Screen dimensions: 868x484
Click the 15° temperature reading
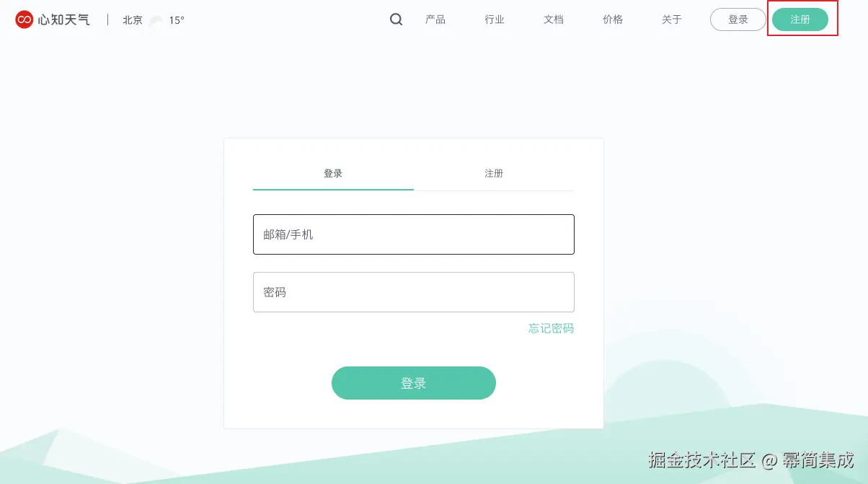coord(177,20)
